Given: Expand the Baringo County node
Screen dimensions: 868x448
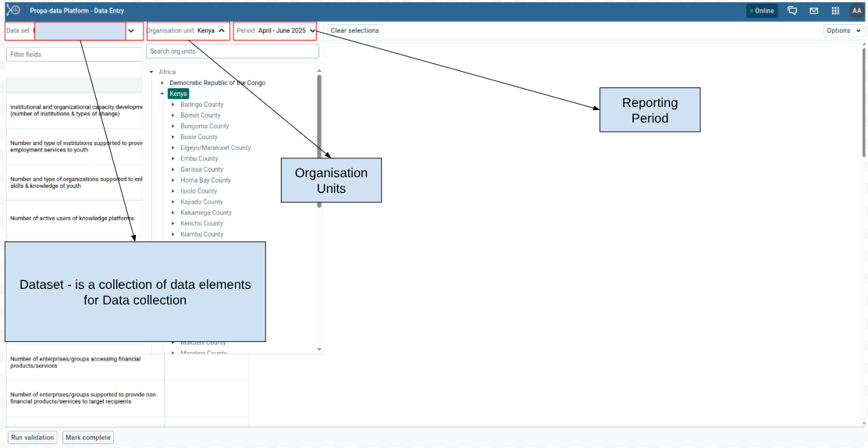Looking at the screenshot, I should 173,105.
